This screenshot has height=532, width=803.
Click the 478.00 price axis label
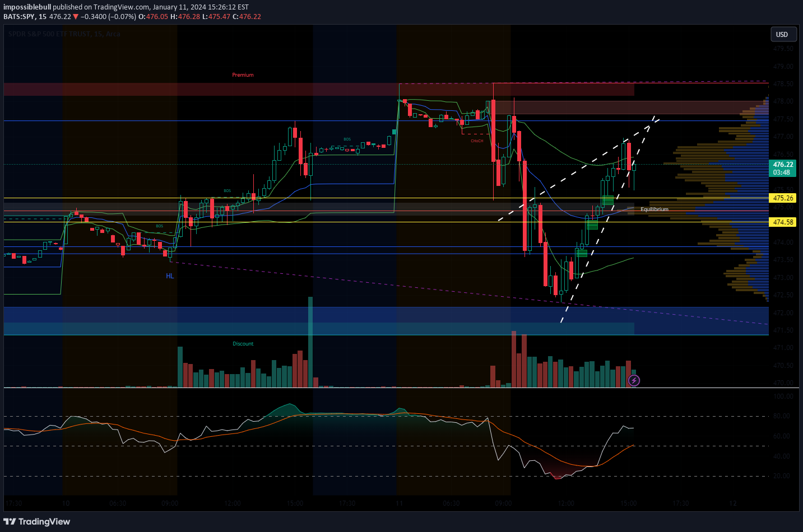click(x=783, y=101)
